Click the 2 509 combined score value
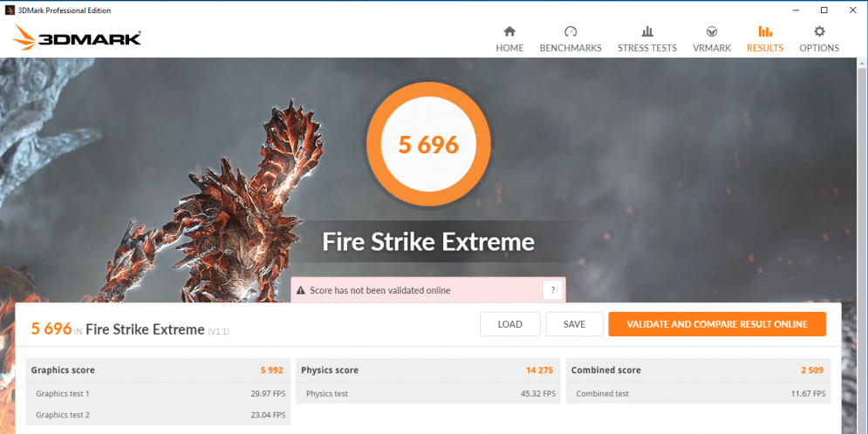Image resolution: width=868 pixels, height=434 pixels. point(812,370)
